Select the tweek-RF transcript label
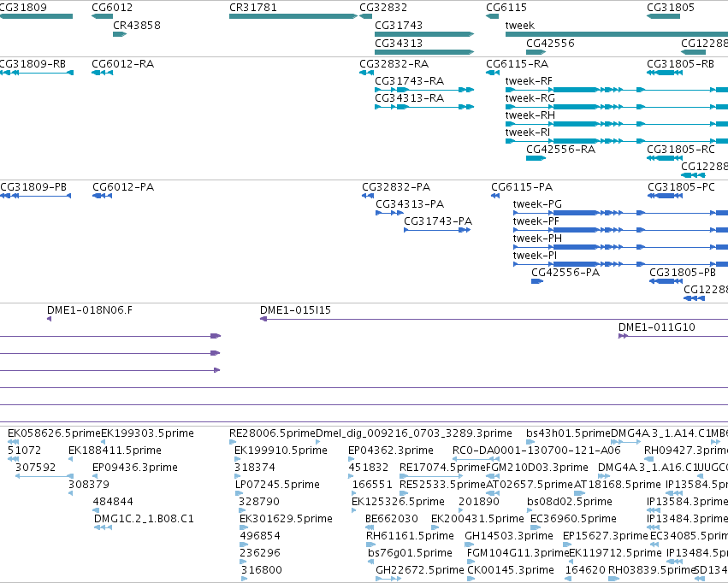Viewport: 728px width, 583px height. click(x=529, y=81)
